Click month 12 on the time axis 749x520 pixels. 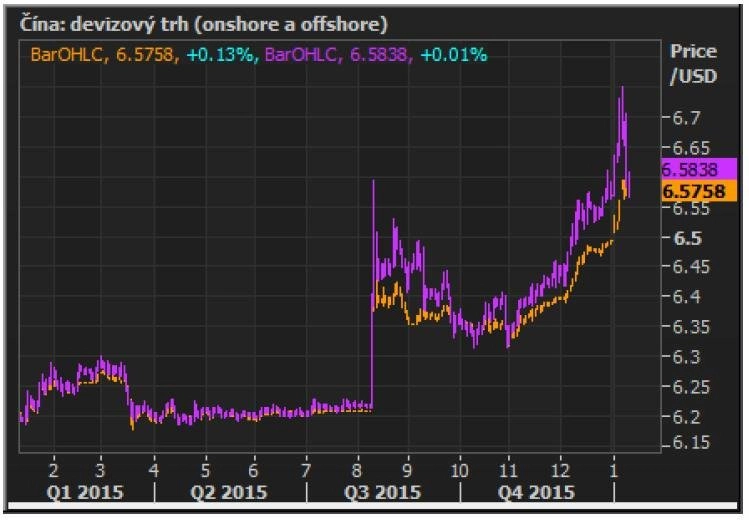click(x=560, y=470)
